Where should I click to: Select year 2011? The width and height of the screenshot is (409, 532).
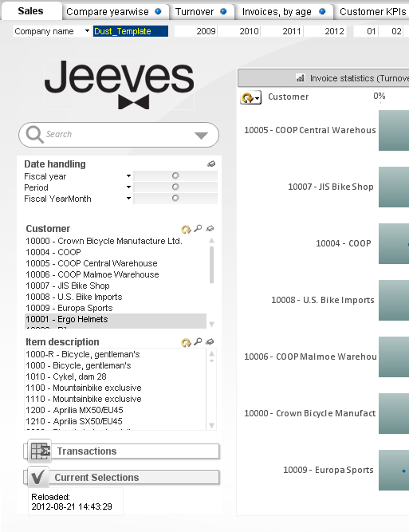tap(281, 31)
